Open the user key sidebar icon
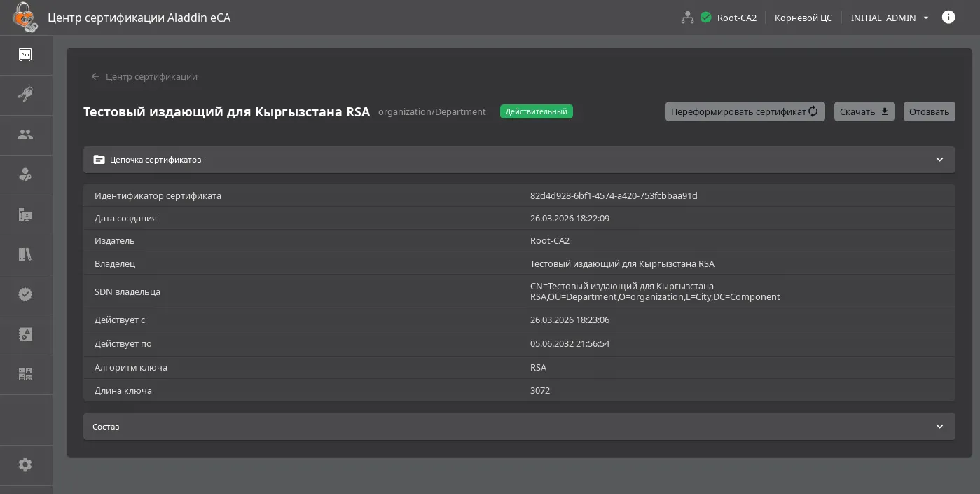 25,174
